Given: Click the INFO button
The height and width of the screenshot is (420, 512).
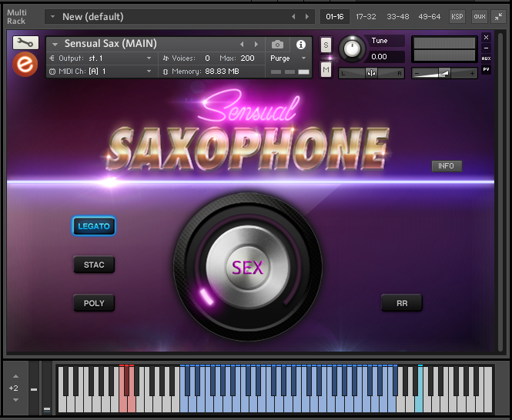Looking at the screenshot, I should [446, 166].
